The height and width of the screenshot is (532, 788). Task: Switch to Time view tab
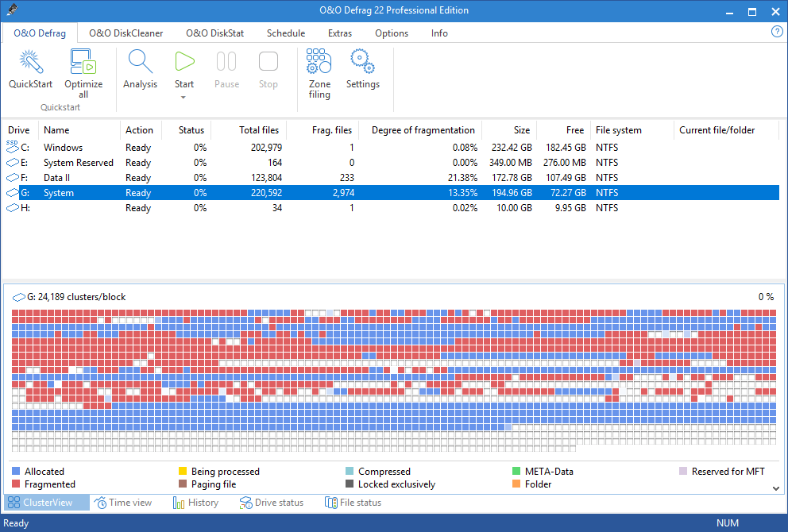point(123,503)
